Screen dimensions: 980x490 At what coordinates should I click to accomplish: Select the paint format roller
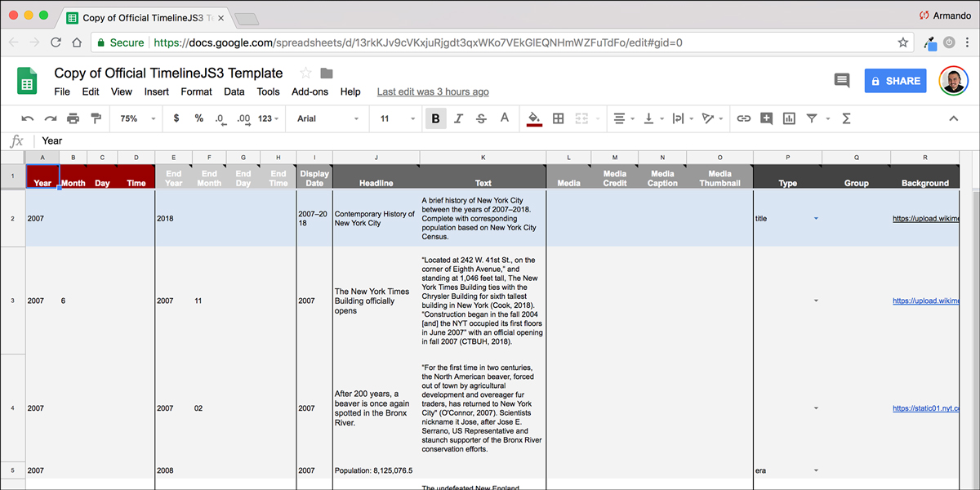click(x=96, y=118)
